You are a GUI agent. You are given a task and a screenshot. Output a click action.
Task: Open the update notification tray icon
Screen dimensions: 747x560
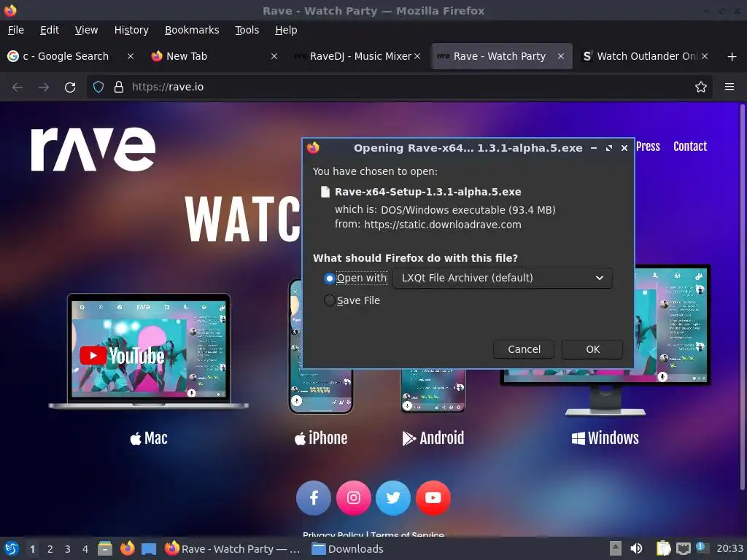(x=702, y=548)
